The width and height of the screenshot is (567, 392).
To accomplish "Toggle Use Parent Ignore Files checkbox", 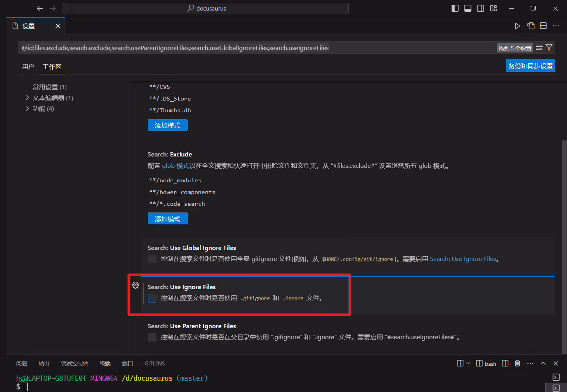I will pyautogui.click(x=152, y=337).
